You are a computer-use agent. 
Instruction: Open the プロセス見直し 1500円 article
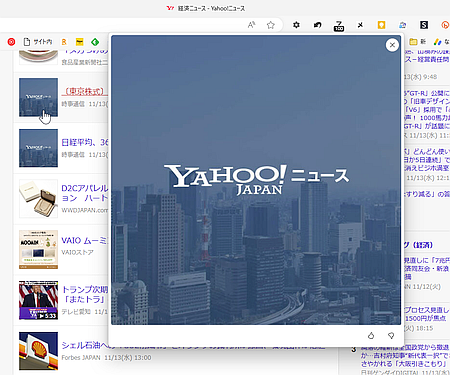[427, 314]
